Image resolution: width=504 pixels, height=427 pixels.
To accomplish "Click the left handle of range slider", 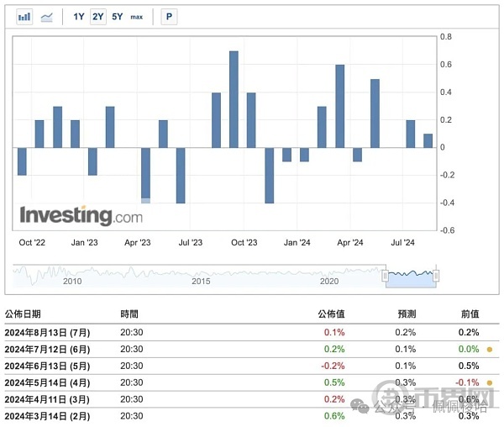I will (x=386, y=277).
